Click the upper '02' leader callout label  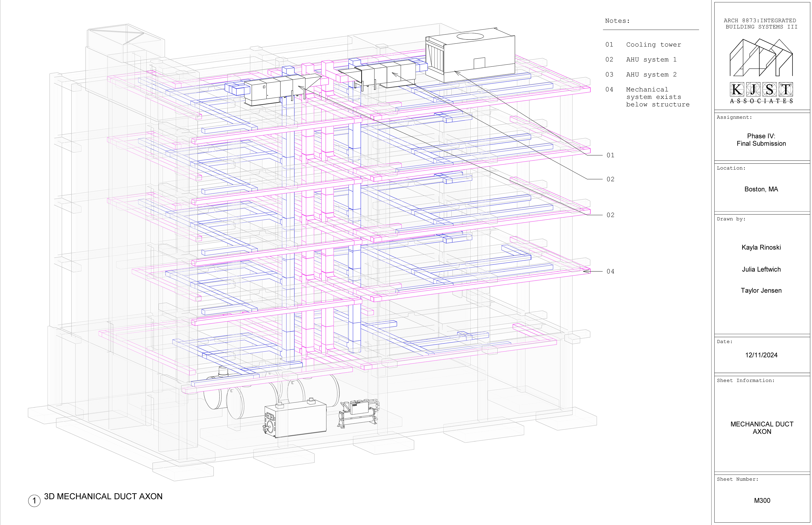click(x=610, y=179)
